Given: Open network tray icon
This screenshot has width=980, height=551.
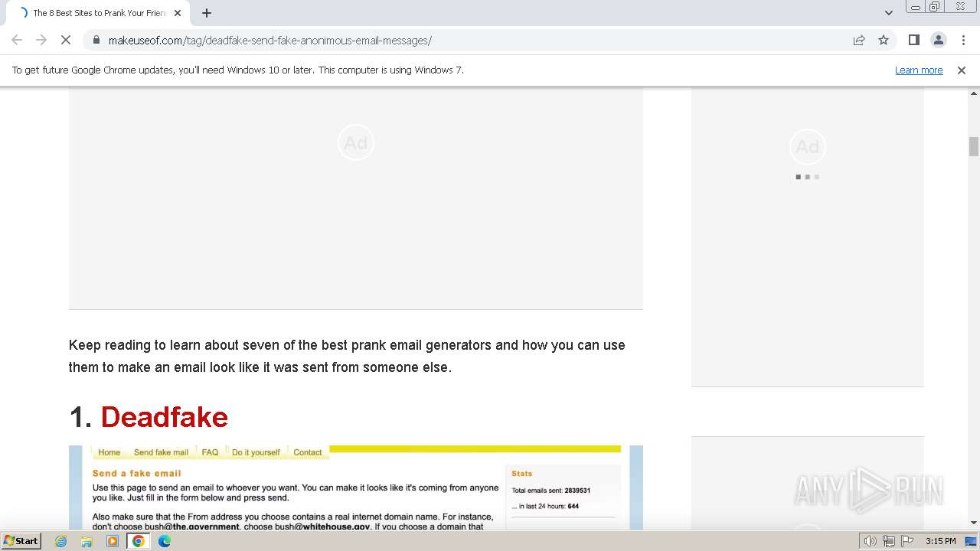Looking at the screenshot, I should [x=889, y=541].
